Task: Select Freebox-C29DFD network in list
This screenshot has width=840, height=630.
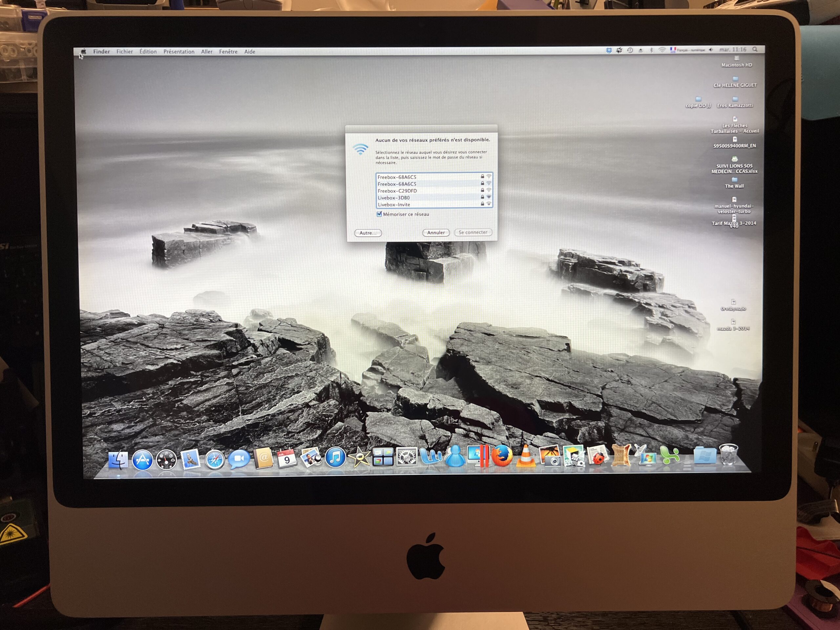Action: (x=397, y=191)
